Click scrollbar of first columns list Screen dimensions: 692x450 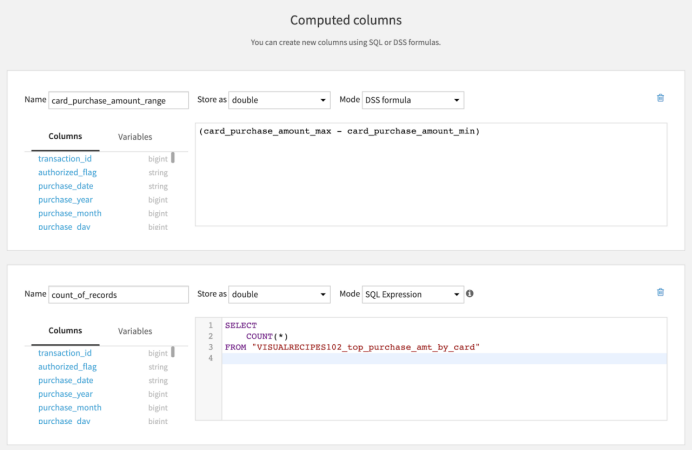173,158
